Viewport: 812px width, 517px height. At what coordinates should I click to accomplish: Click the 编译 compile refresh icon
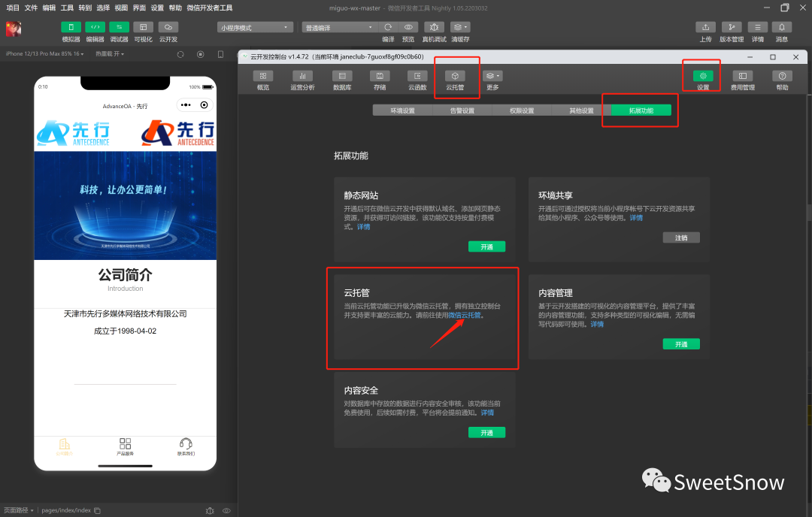[x=388, y=28]
